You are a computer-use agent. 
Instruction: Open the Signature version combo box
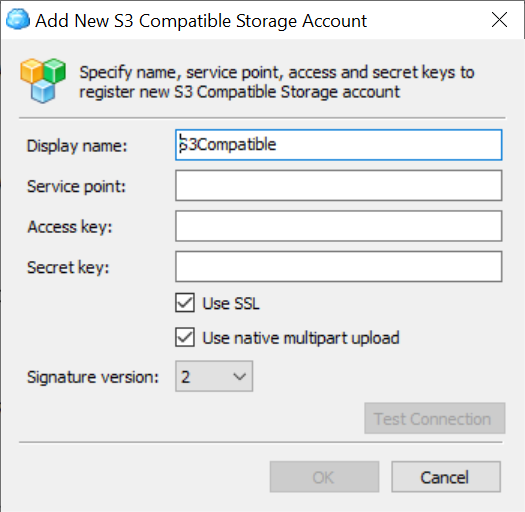(x=214, y=376)
